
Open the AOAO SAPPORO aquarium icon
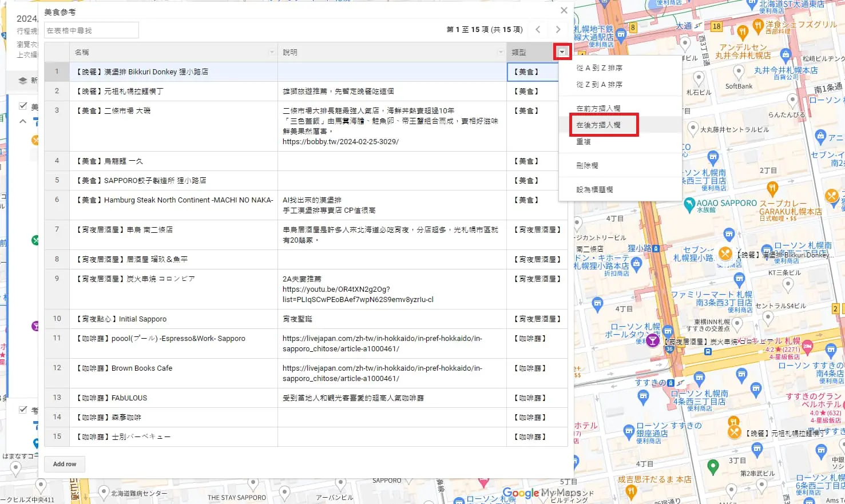coord(689,204)
